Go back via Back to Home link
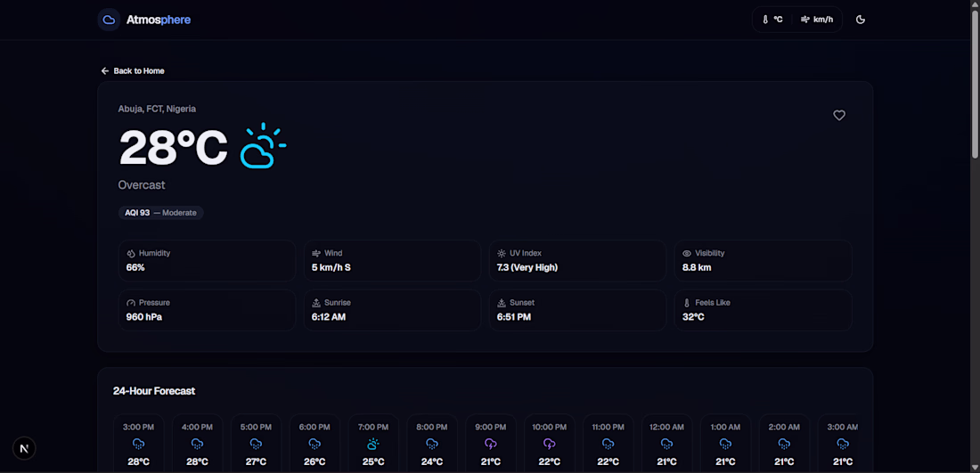The width and height of the screenshot is (980, 473). 133,70
